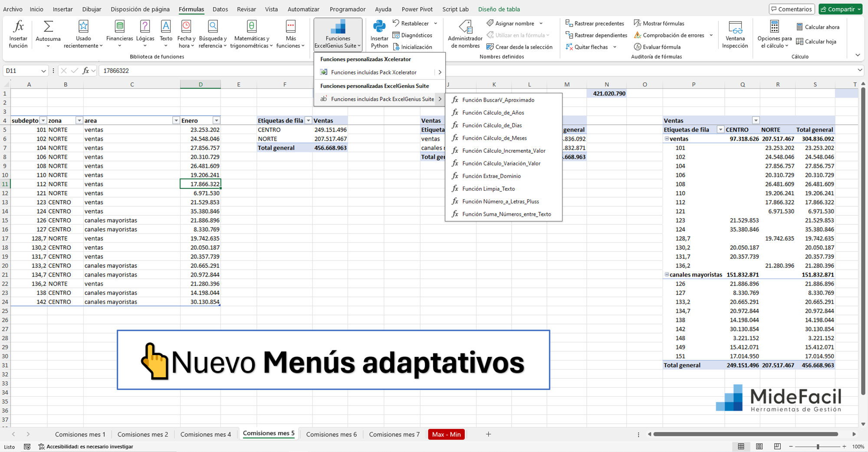This screenshot has height=452, width=868.
Task: Open Más funciones library
Action: tap(291, 34)
